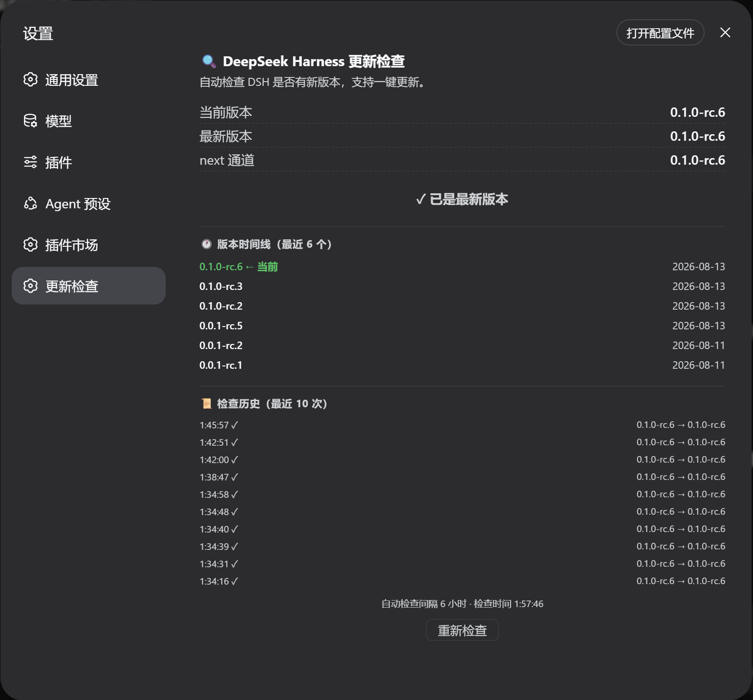Click the sliders icon beside 插件

[31, 162]
